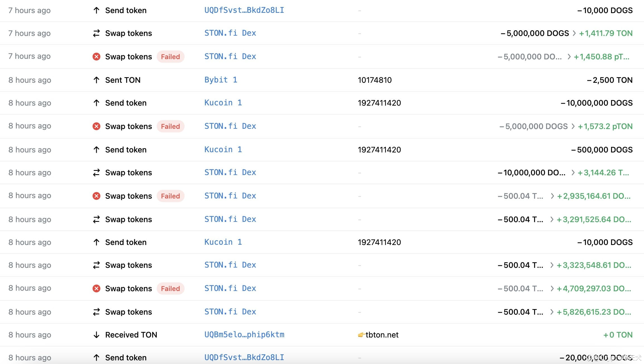Click the swap tokens arrows icon beside STON.fi Dex

point(96,33)
